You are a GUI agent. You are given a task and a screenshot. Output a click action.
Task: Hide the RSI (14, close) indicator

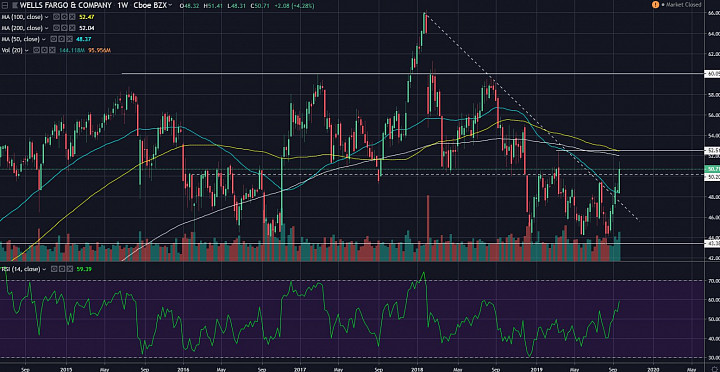(54, 269)
